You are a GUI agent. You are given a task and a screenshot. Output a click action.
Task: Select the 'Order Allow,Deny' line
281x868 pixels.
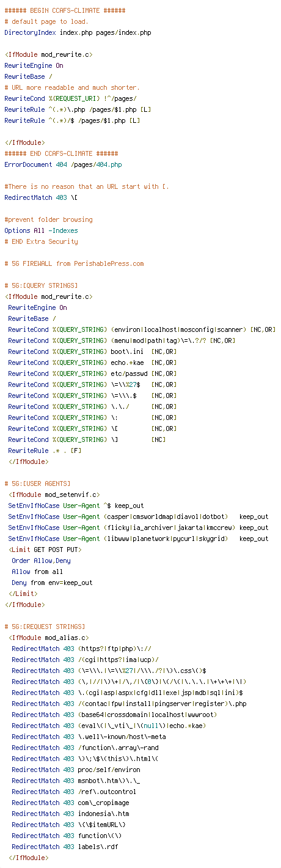click(41, 561)
